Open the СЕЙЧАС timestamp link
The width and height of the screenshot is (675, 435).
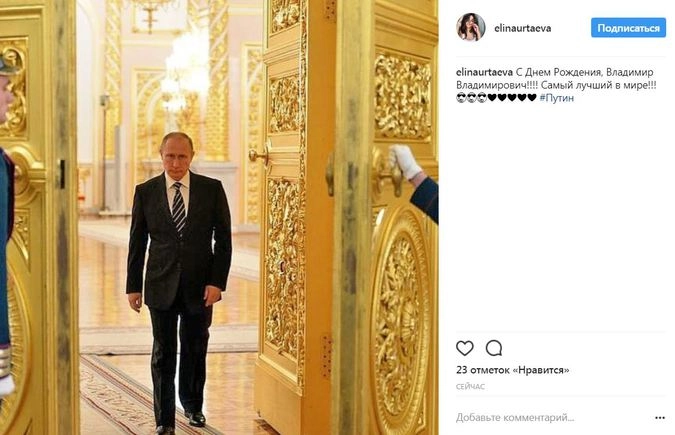coord(470,387)
